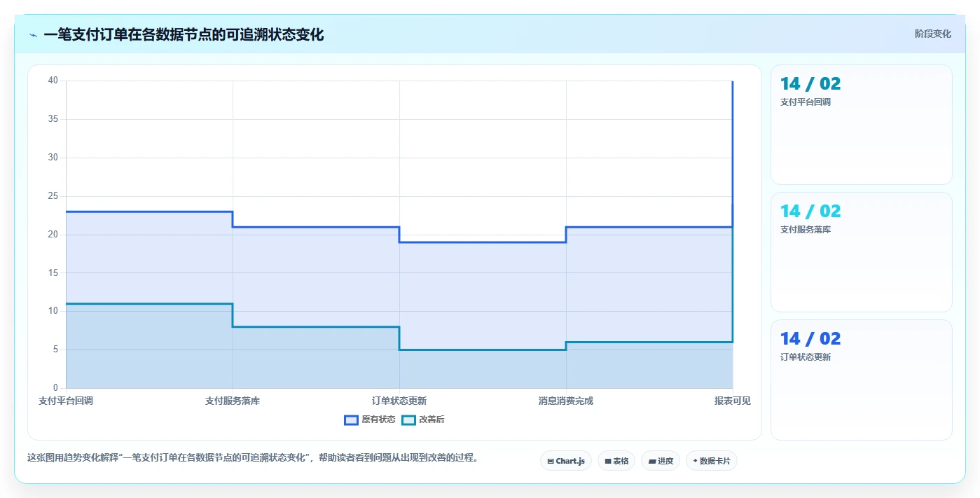Click the blue 原有状态 legend swatch

[x=351, y=420]
